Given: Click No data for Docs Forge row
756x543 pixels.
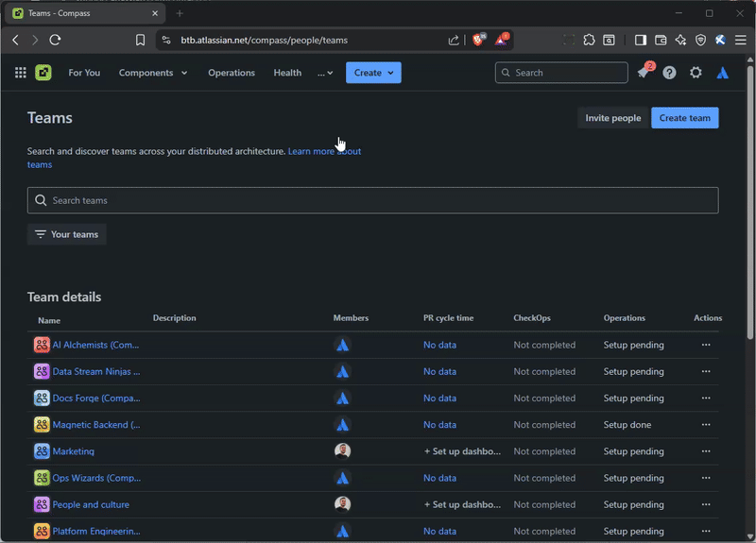Looking at the screenshot, I should [439, 398].
